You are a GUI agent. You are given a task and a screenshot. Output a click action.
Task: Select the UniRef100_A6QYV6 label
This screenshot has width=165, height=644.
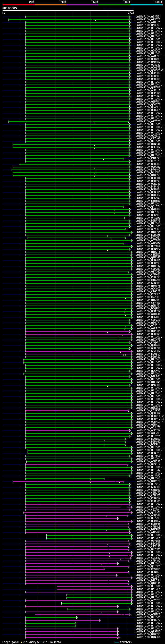148,286
